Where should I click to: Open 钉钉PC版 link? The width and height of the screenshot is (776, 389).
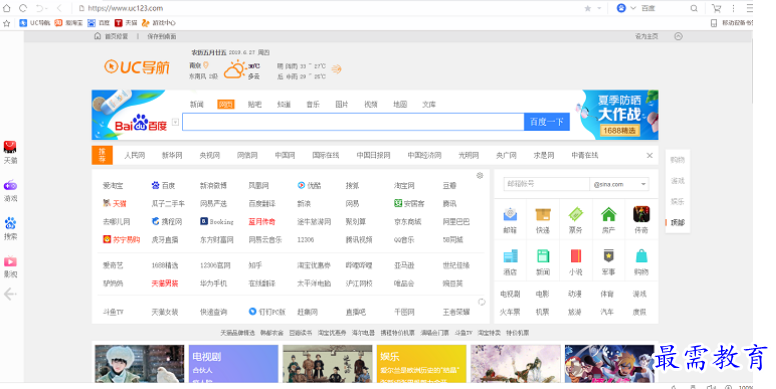pos(267,312)
